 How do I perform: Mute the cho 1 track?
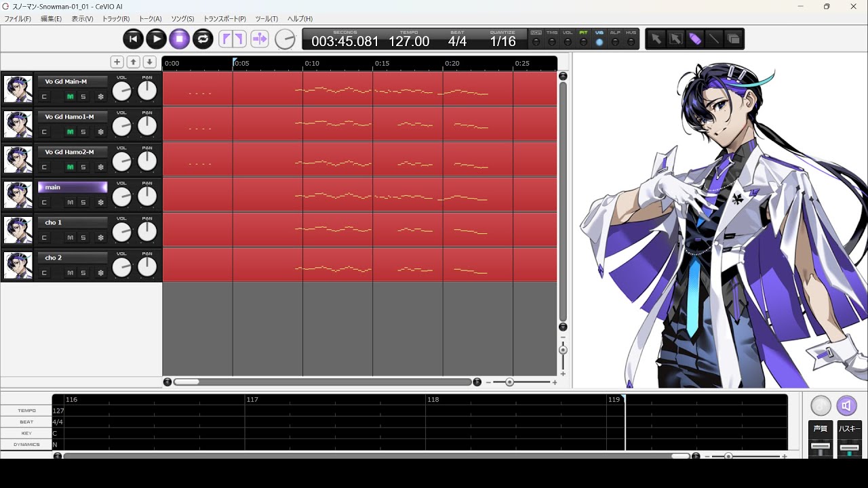point(70,237)
